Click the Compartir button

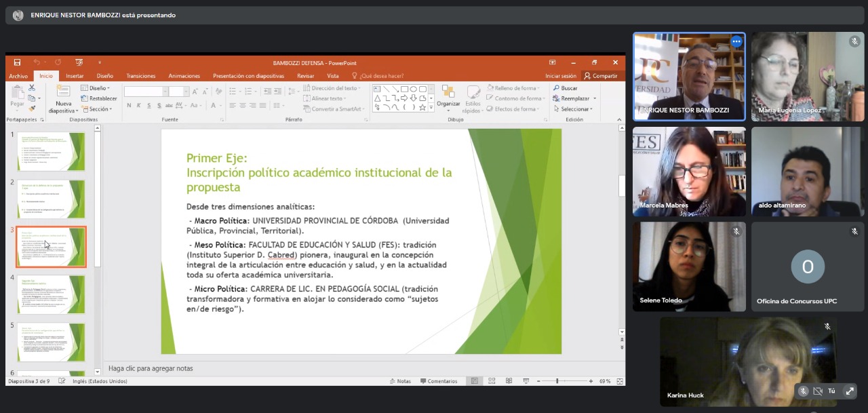coord(601,76)
